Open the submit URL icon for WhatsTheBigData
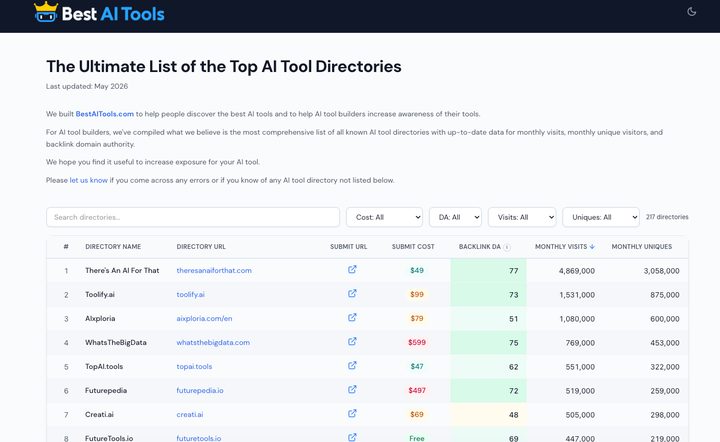 pos(352,341)
